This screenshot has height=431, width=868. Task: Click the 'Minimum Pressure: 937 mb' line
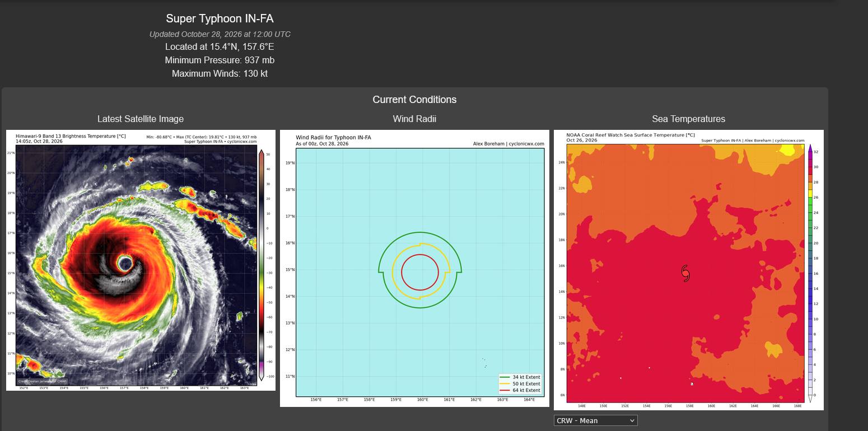coord(220,60)
